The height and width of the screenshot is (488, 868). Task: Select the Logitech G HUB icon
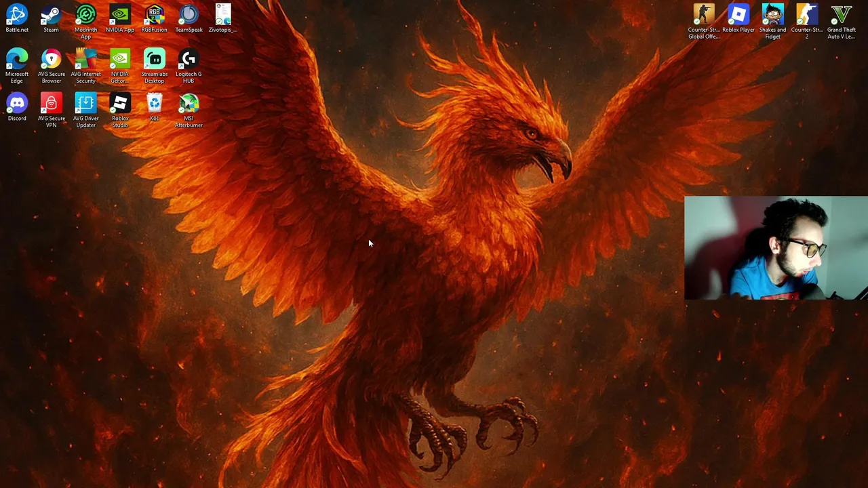point(189,66)
